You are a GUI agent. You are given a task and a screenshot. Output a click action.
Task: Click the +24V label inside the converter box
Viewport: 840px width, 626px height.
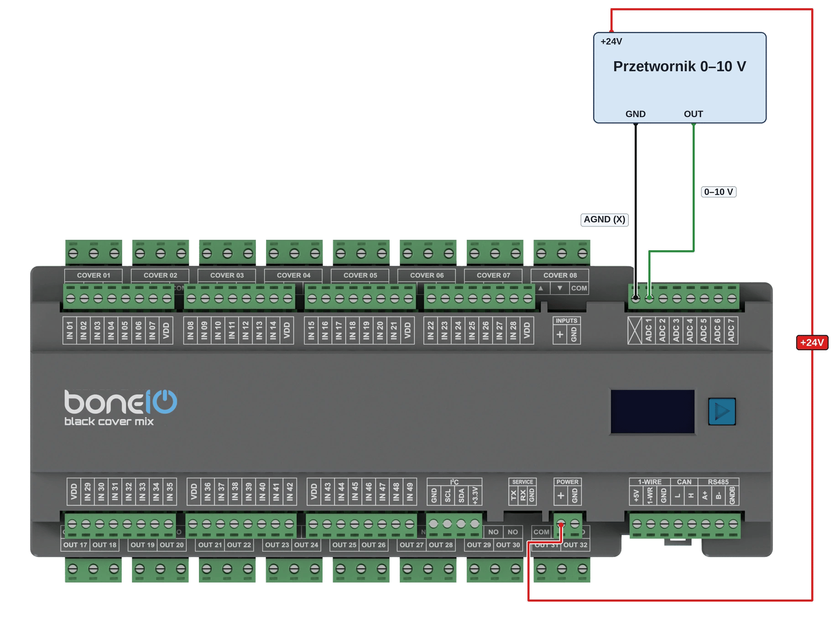click(x=611, y=42)
